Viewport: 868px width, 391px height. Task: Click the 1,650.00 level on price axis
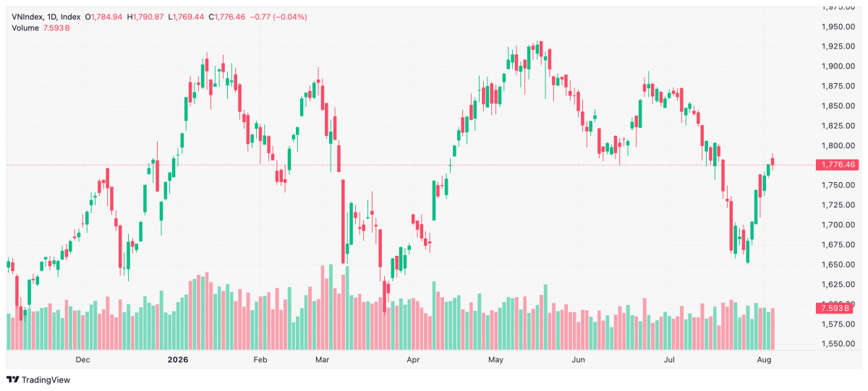point(838,265)
